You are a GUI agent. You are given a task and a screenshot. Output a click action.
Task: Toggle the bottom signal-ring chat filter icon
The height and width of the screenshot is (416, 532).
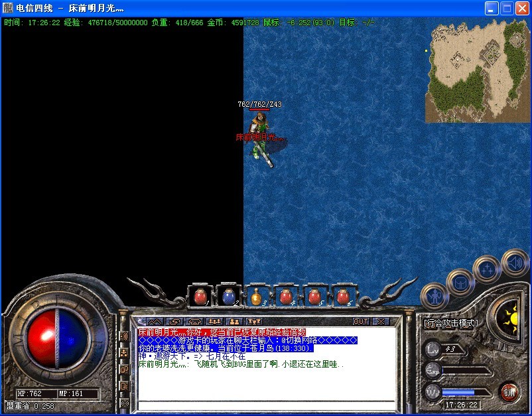click(x=124, y=403)
